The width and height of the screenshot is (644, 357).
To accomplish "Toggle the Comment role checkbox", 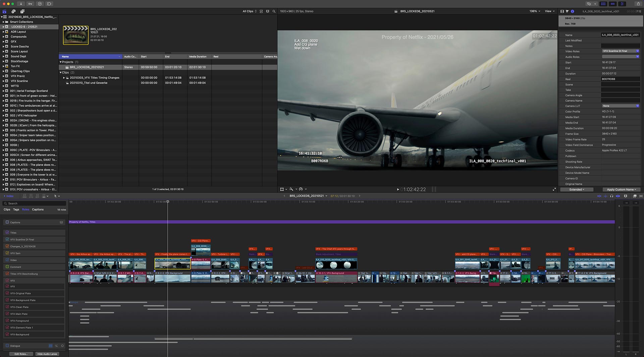I will (x=7, y=267).
